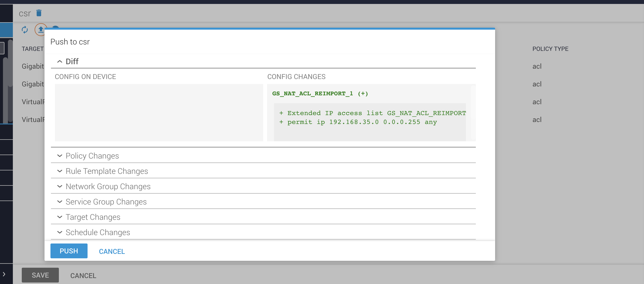Collapse the Diff section
Image resolution: width=644 pixels, height=284 pixels.
(60, 61)
